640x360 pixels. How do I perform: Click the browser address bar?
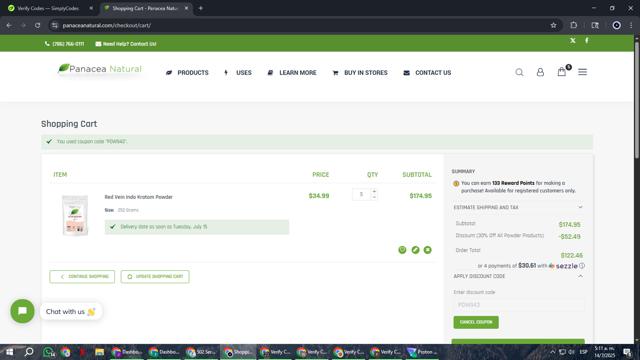point(302,25)
